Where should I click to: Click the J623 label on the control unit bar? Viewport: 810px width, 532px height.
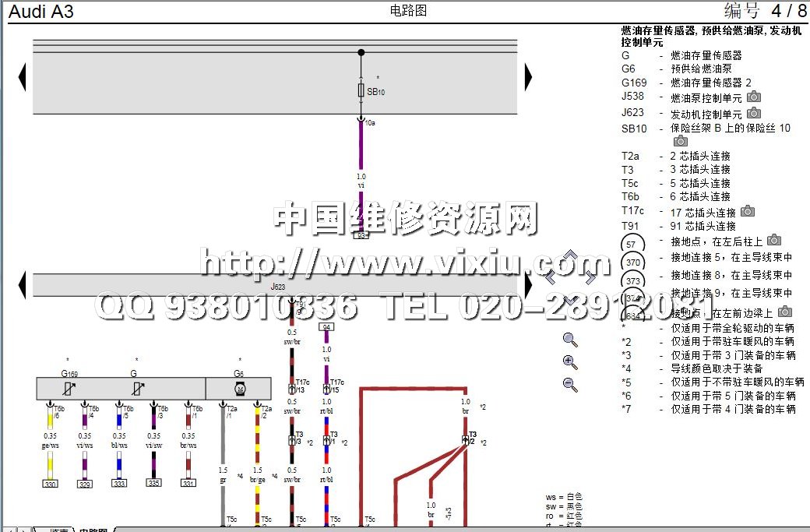pos(278,287)
